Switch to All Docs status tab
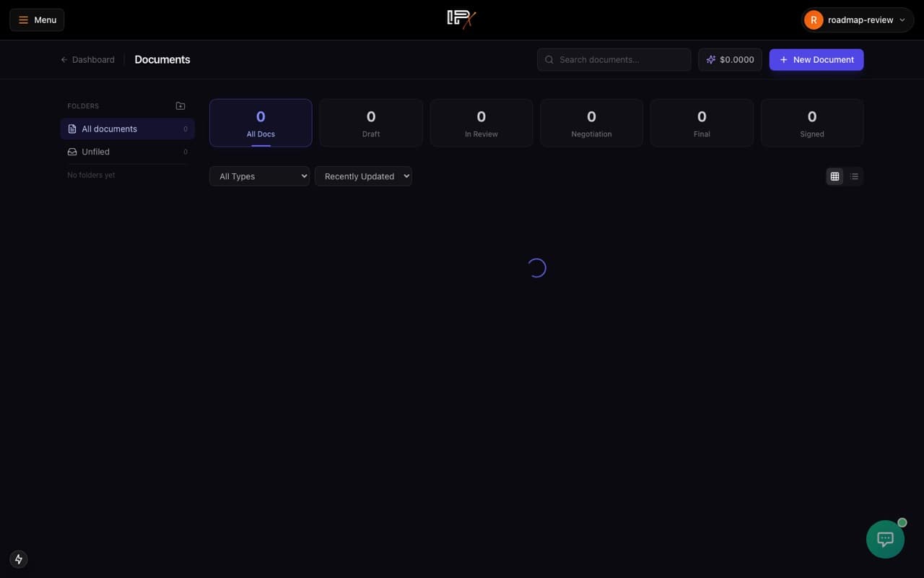 (x=261, y=123)
